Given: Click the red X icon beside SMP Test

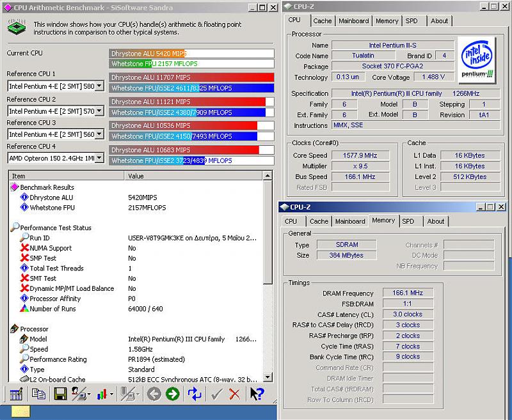Looking at the screenshot, I should pyautogui.click(x=24, y=258).
